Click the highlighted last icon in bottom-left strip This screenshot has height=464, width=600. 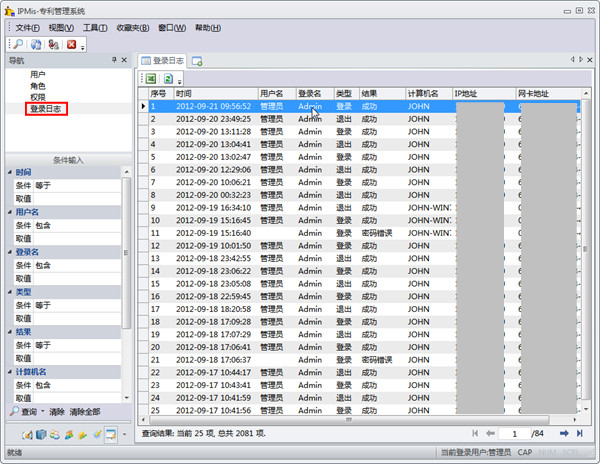point(109,435)
